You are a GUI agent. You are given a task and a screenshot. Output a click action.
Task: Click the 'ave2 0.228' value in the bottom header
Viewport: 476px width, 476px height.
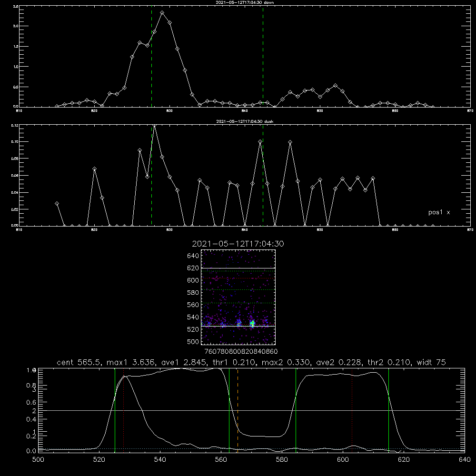339,362
